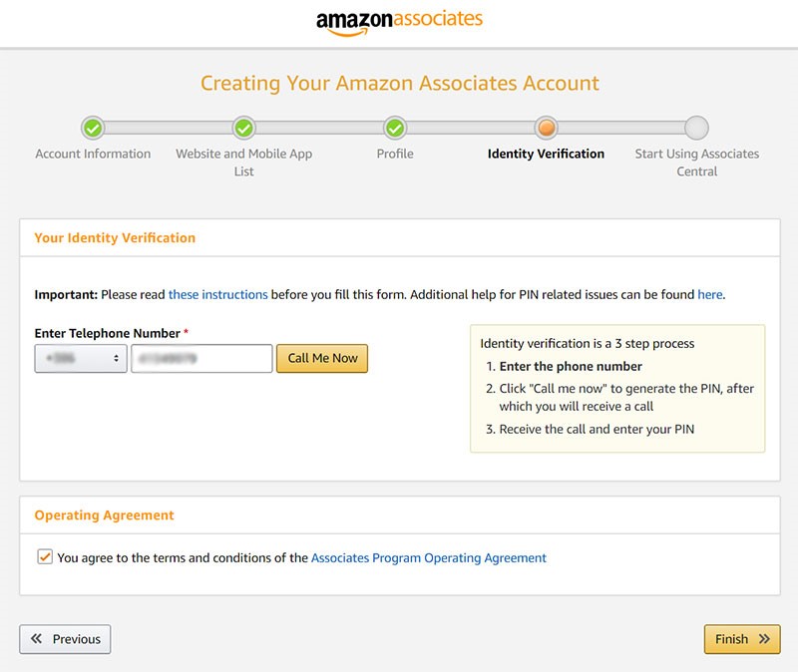Expand the telephone prefix selector
Screen dimensions: 798x672
coord(80,357)
